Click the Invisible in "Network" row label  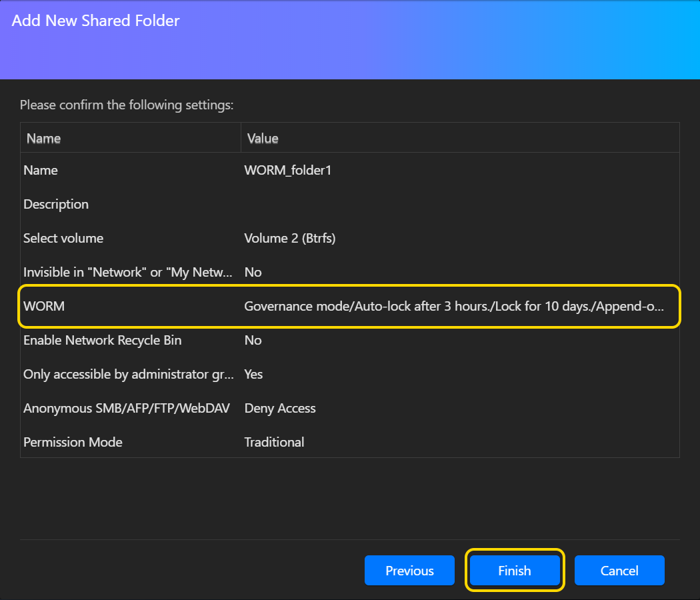(x=128, y=272)
